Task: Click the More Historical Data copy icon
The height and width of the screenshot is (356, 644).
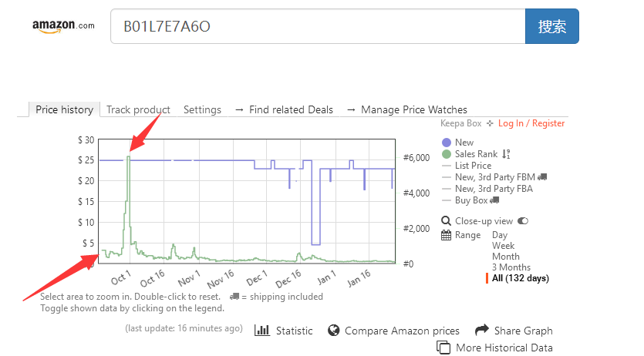Action: point(443,348)
